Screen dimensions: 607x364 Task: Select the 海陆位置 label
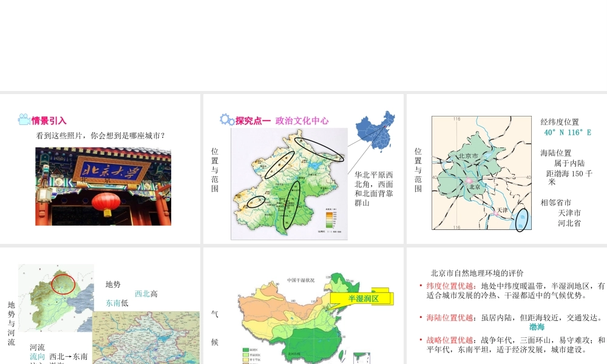[x=556, y=153]
